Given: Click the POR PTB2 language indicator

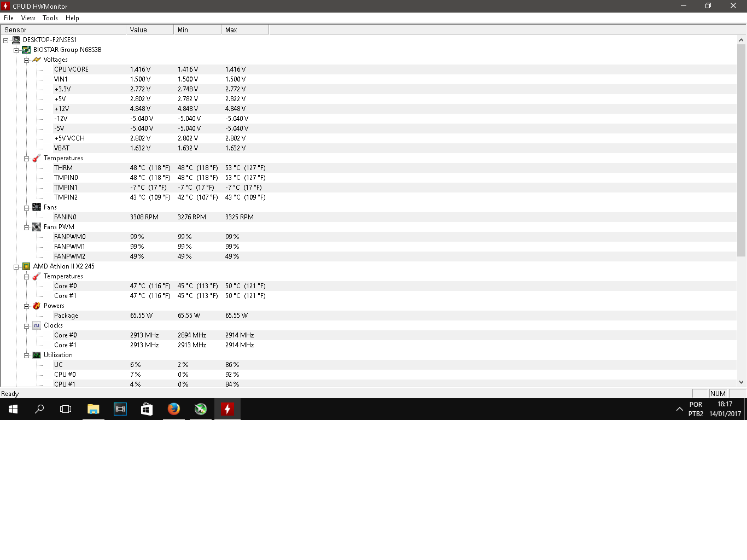Looking at the screenshot, I should pyautogui.click(x=696, y=409).
